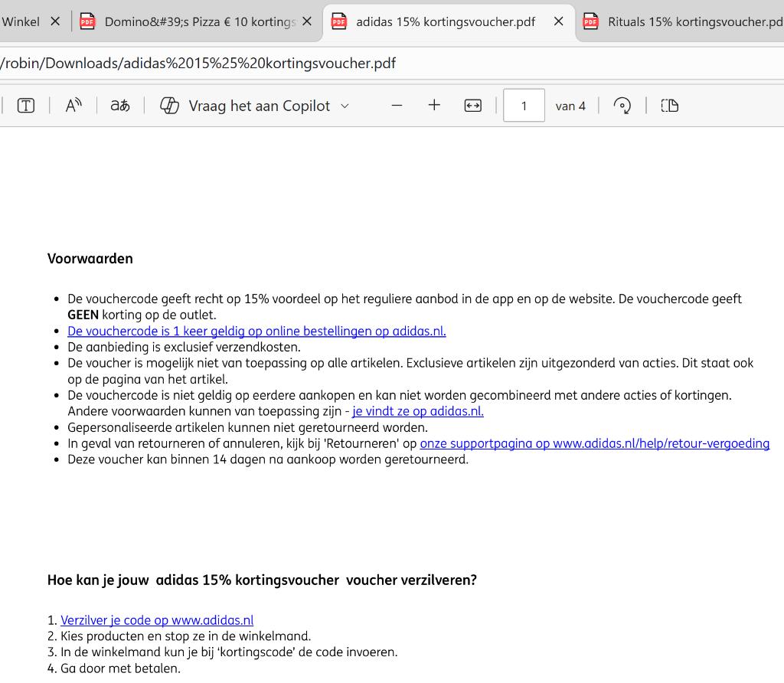The width and height of the screenshot is (784, 683).
Task: Click the adidas tab PDF icon
Action: coord(339,21)
